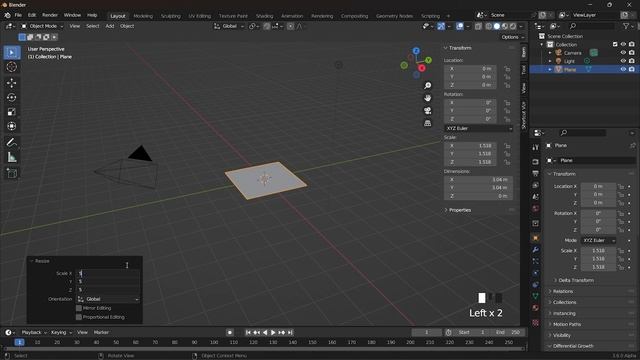Click the pan view hand icon
This screenshot has width=640, height=360.
pyautogui.click(x=427, y=98)
